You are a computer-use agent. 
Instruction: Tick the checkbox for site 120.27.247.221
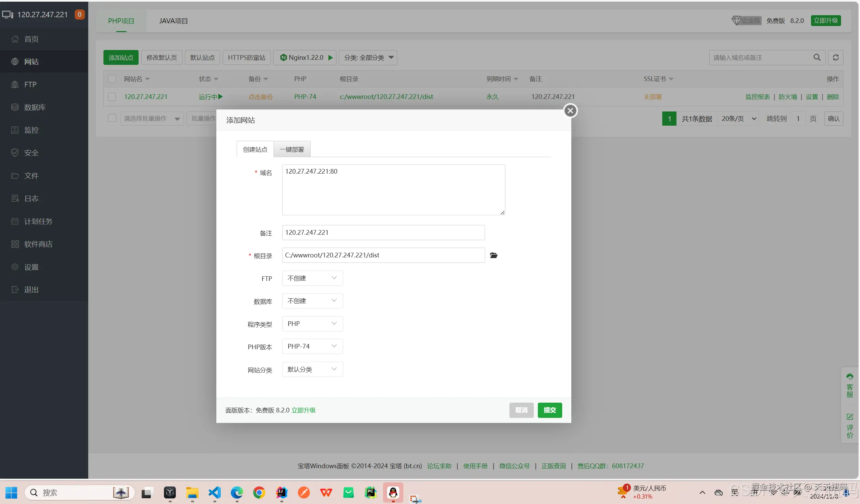tap(112, 97)
